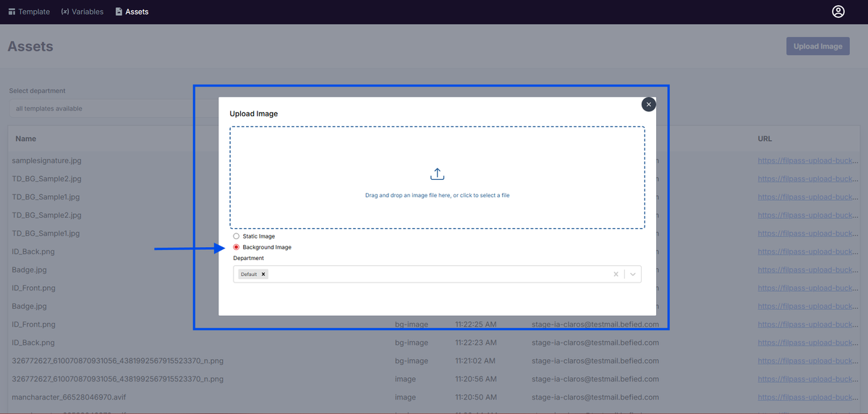868x414 pixels.
Task: Click the samplesignature.jpg file name
Action: click(47, 160)
